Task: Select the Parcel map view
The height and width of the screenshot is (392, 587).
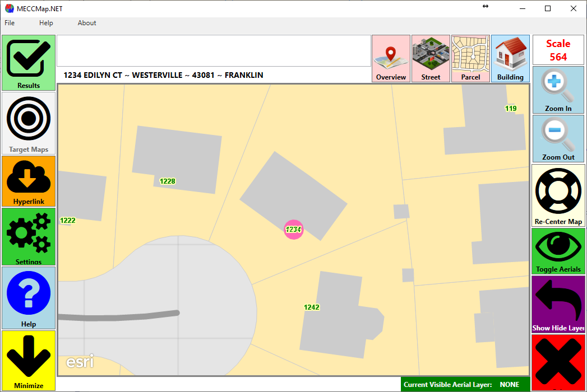Action: point(470,59)
